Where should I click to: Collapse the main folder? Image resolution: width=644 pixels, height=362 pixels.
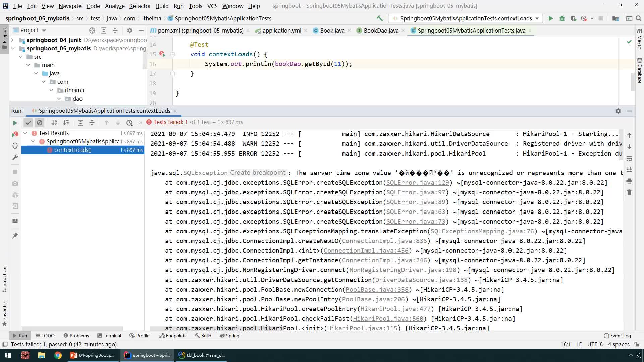pyautogui.click(x=28, y=65)
